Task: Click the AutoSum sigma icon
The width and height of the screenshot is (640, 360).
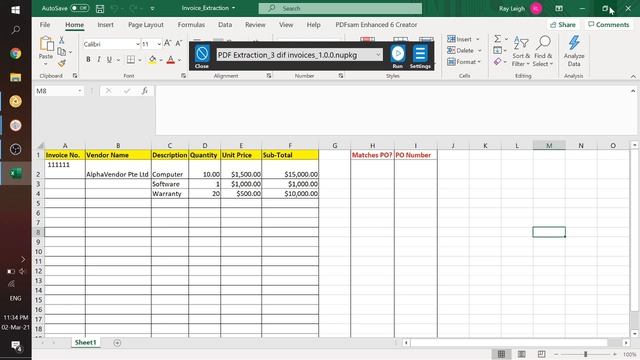Action: coord(497,39)
